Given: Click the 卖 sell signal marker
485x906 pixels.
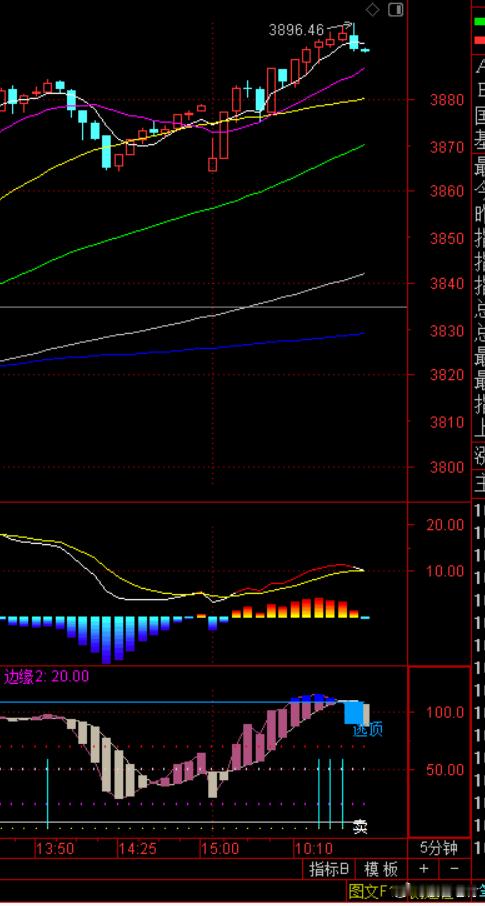Looking at the screenshot, I should click(x=360, y=826).
